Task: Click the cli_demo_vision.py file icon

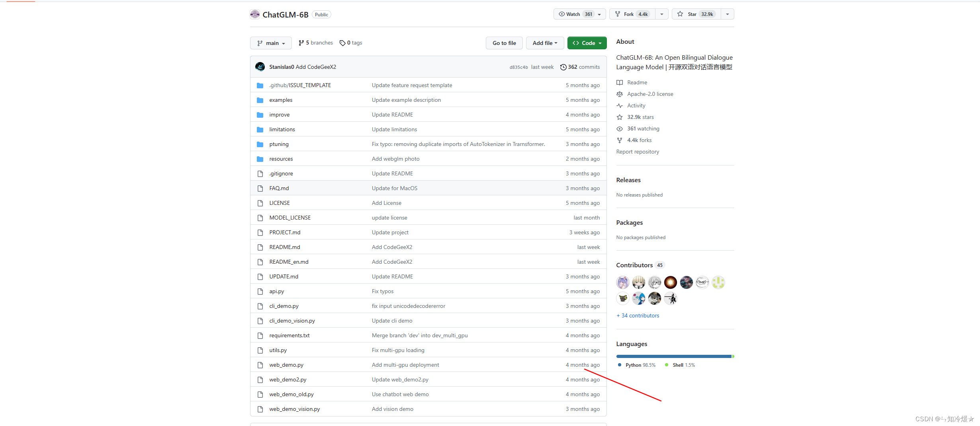Action: click(260, 321)
